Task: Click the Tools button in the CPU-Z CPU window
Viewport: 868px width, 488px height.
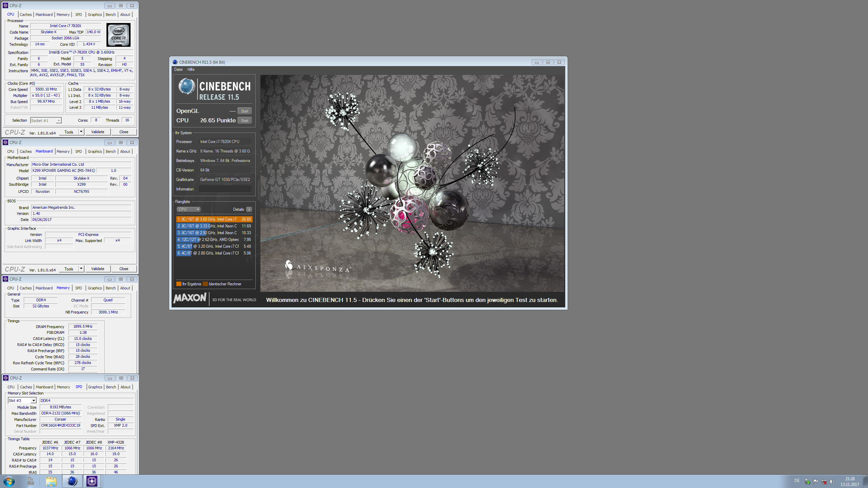Action: pyautogui.click(x=69, y=132)
